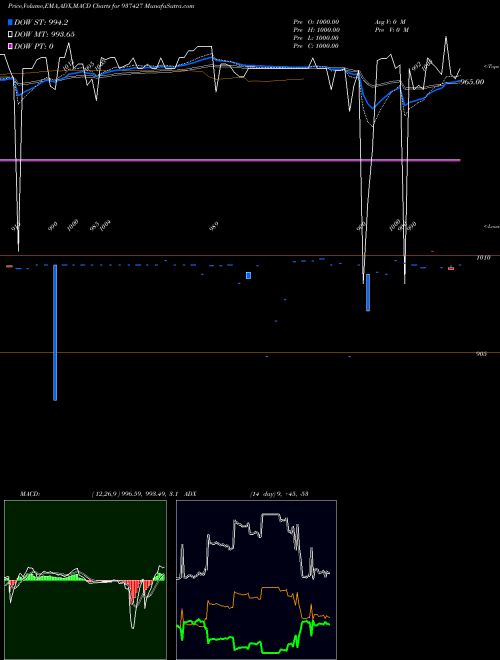
Task: Click the 'Pre H: 1000.00' value
Action: [x=316, y=30]
